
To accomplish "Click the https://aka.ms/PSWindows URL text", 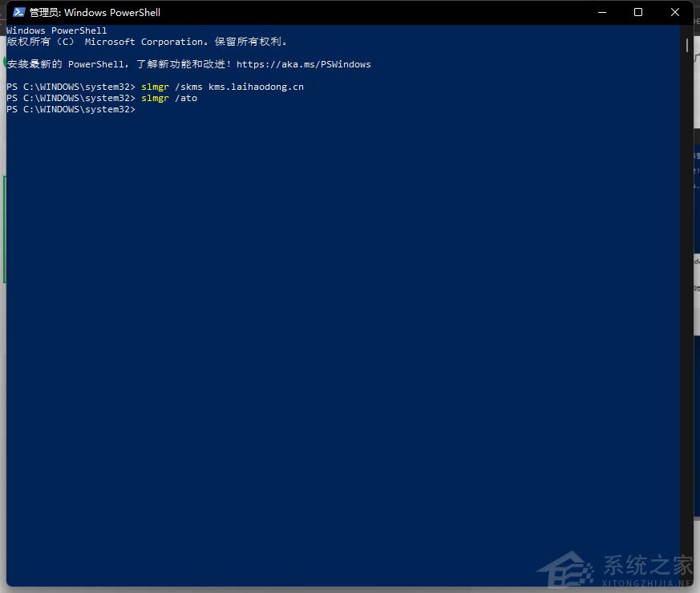I will tap(304, 64).
